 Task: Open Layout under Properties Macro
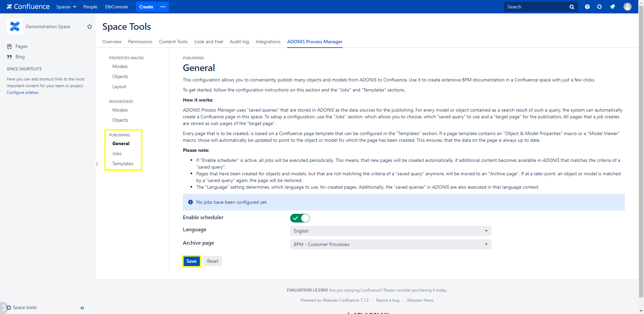pos(119,86)
